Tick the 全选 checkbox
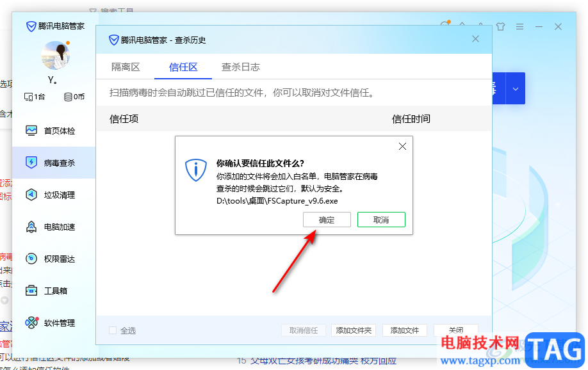Viewport: 588px width, 370px height. coord(113,330)
